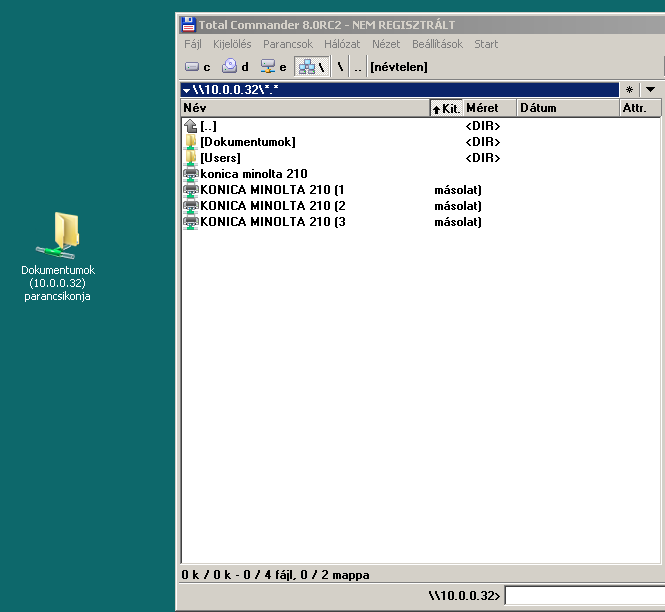Click the Total Commander floppy title icon
Viewport: 665px width, 612px height.
click(188, 25)
